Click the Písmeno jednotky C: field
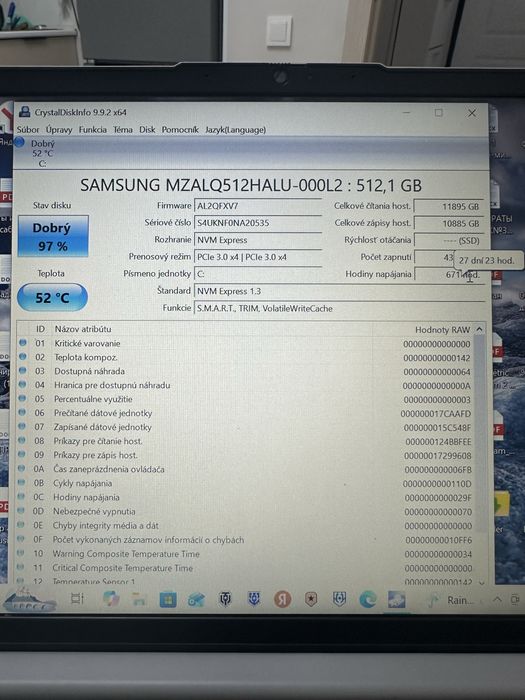This screenshot has width=525, height=700. coord(258,274)
